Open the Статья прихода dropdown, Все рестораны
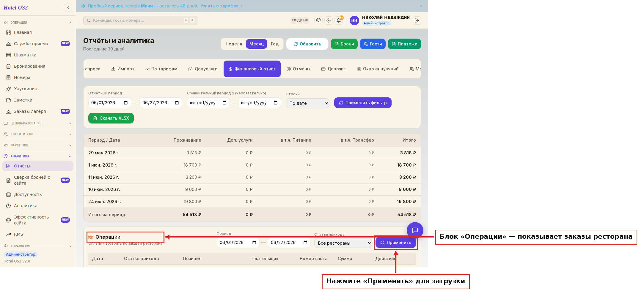Image resolution: width=644 pixels, height=296 pixels. 343,243
